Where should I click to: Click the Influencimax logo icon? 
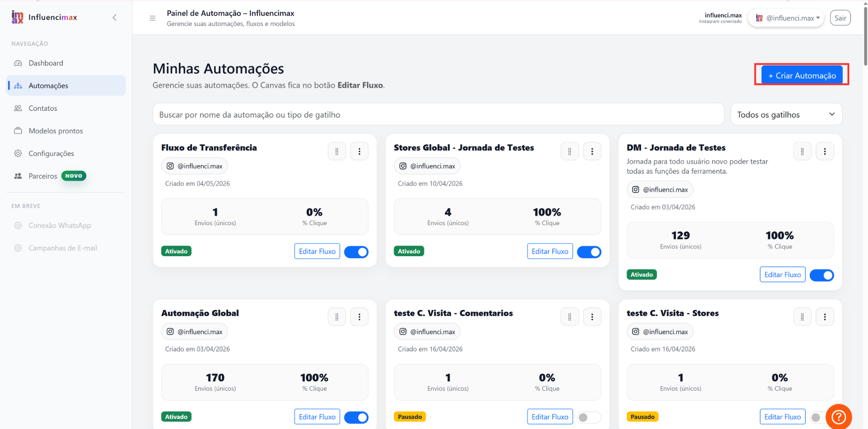point(17,17)
